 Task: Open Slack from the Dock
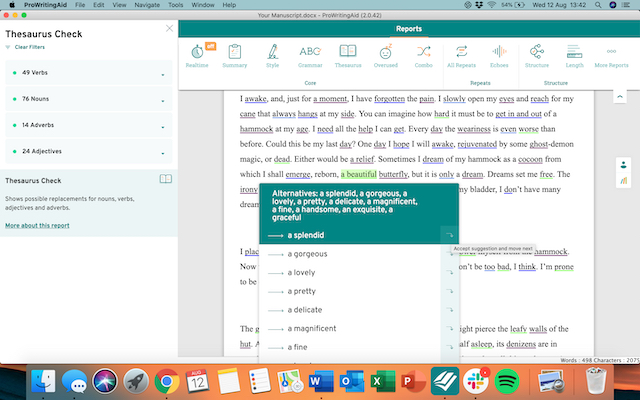tap(476, 381)
